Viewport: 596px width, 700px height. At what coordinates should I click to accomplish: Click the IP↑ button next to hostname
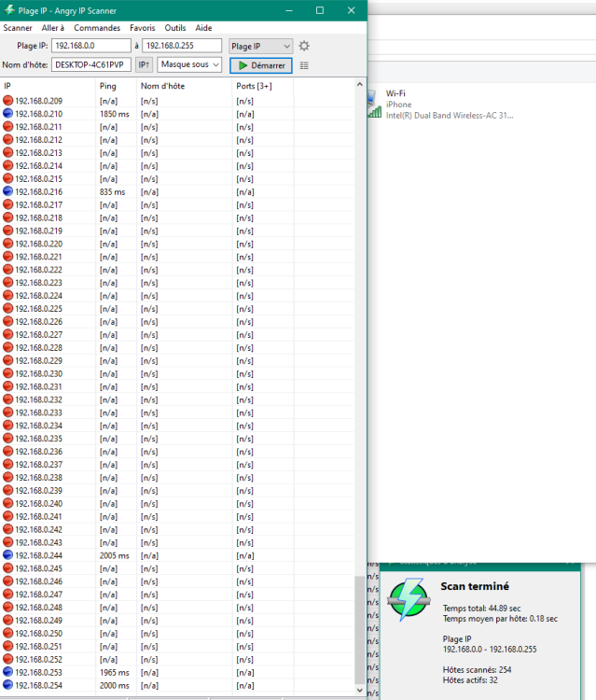click(x=144, y=65)
